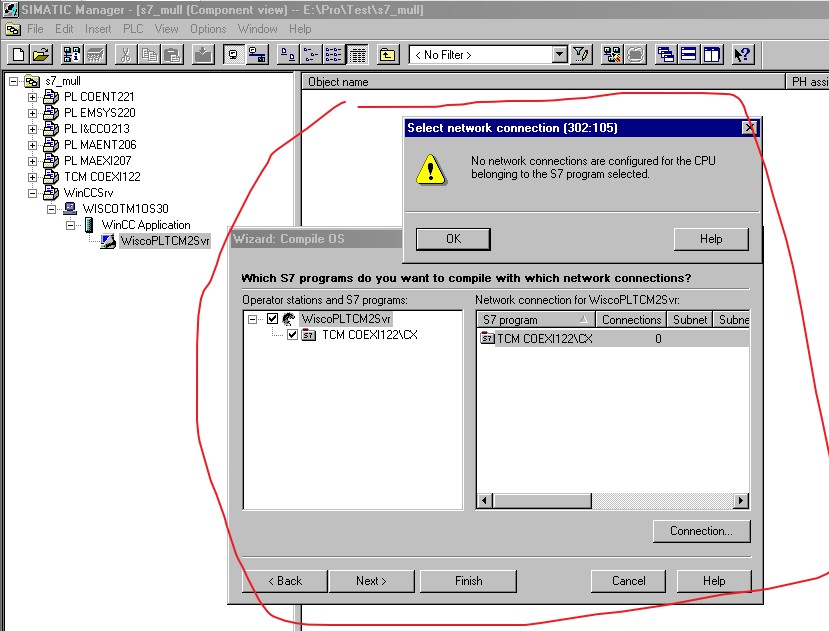Collapse the WinCC Application node
Screen dimensions: 829x631
click(x=71, y=225)
